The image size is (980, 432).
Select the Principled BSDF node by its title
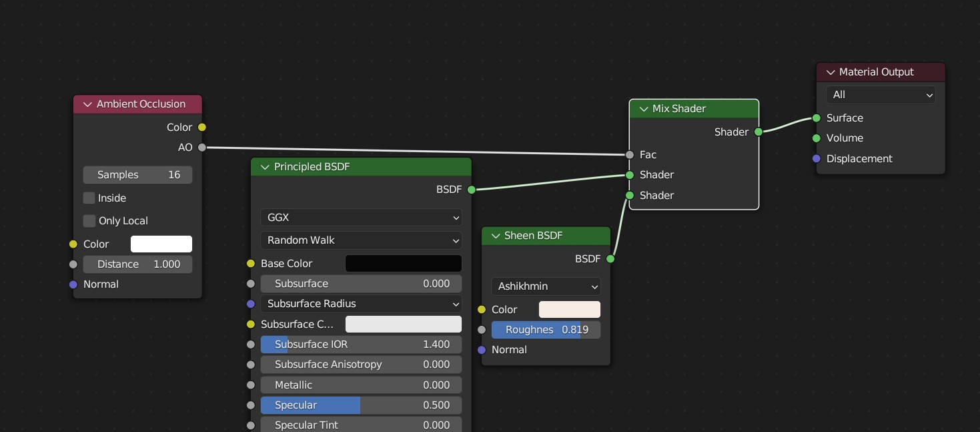pos(312,167)
